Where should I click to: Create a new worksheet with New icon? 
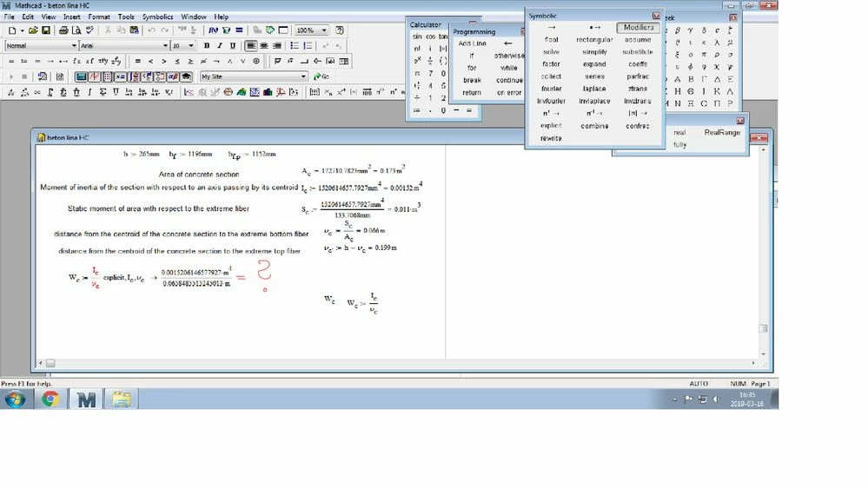(12, 30)
